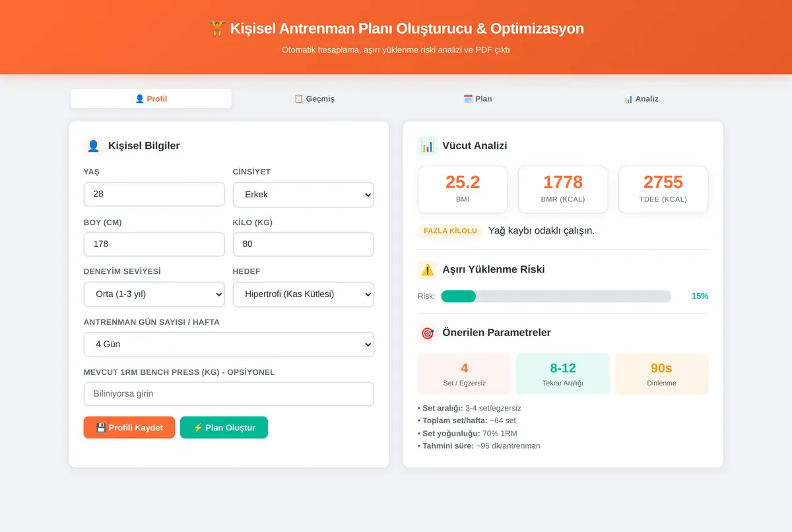The image size is (792, 532).
Task: Switch to the Analiz tab
Action: click(x=641, y=99)
